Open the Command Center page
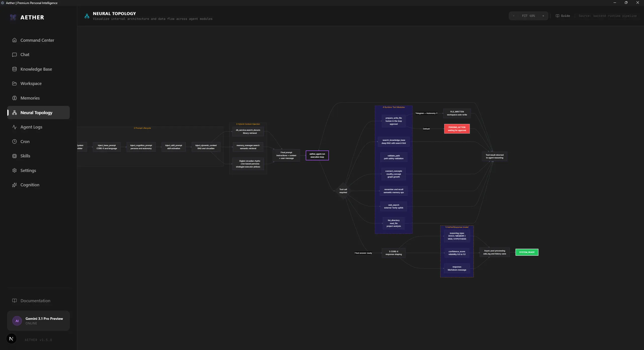Screen dimensions: 644x350 pyautogui.click(x=38, y=40)
